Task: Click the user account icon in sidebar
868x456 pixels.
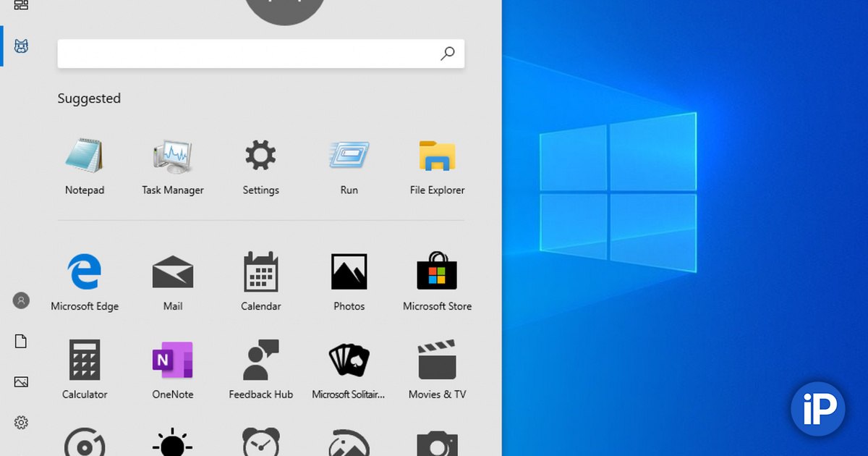Action: (21, 300)
